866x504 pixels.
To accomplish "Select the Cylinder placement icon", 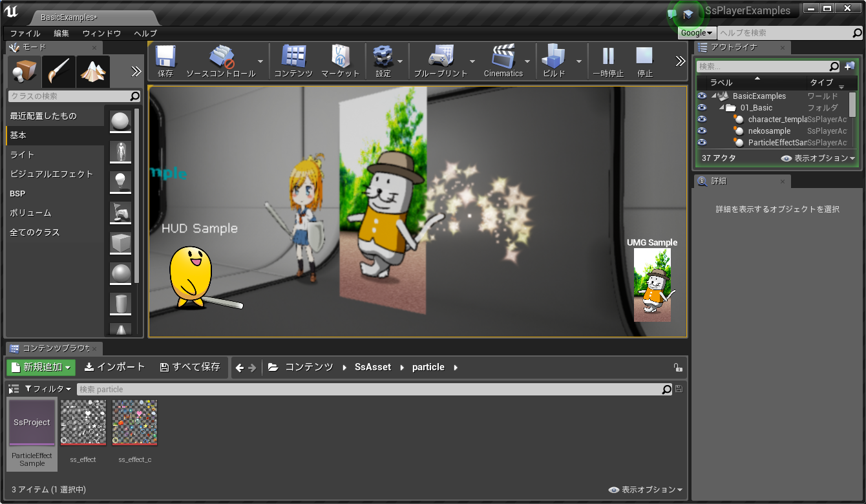I will pos(121,304).
